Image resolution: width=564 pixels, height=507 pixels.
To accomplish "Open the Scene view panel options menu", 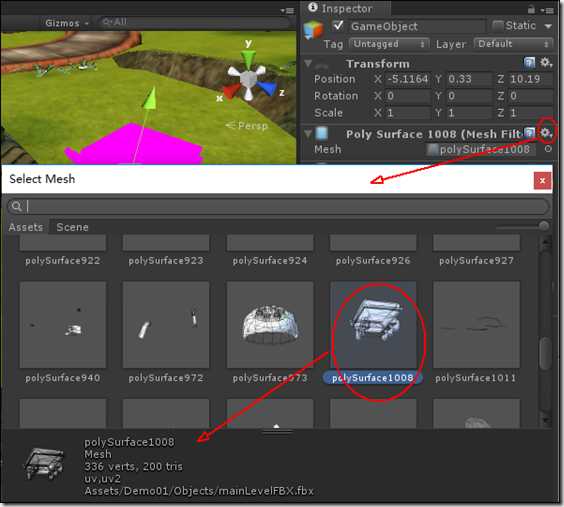I will pyautogui.click(x=287, y=10).
